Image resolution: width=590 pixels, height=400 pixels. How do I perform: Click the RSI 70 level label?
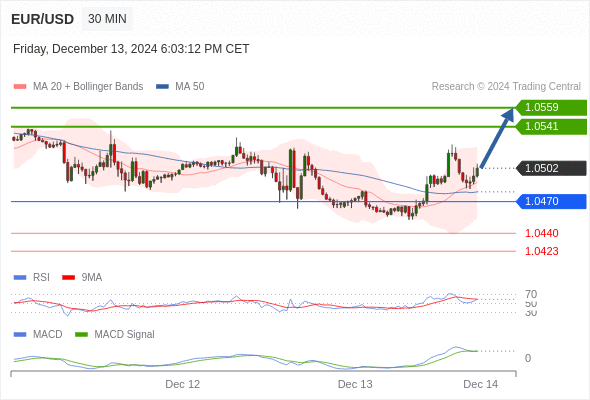[x=531, y=294]
